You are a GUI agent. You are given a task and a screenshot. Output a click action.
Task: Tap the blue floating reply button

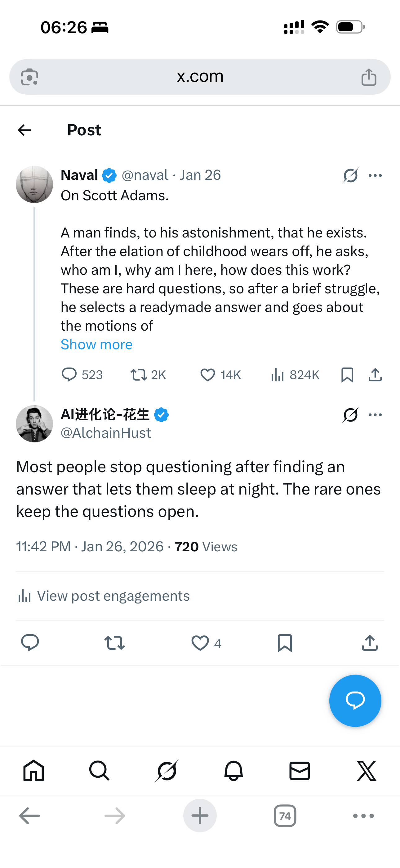coord(355,701)
